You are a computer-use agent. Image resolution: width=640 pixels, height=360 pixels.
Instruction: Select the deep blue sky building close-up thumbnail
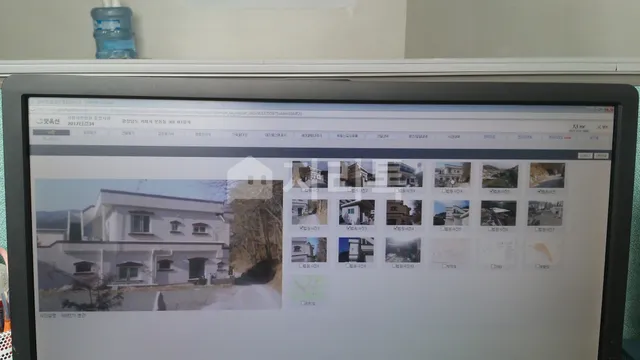(x=356, y=250)
